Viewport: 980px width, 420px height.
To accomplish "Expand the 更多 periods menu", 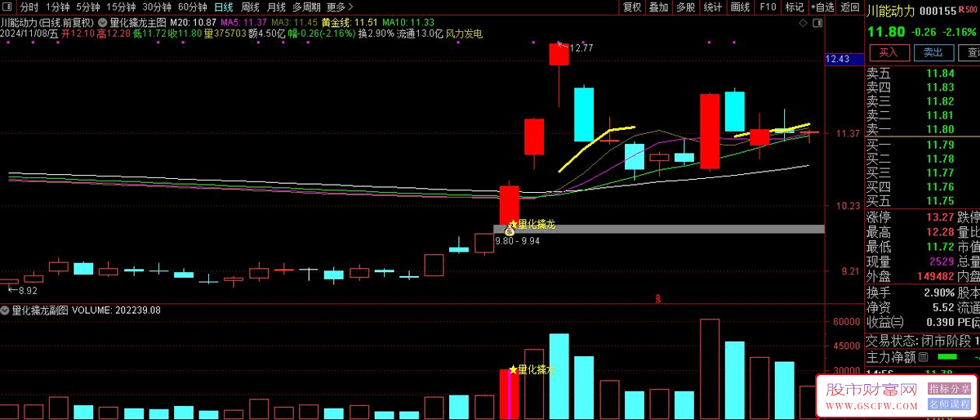I will point(340,7).
